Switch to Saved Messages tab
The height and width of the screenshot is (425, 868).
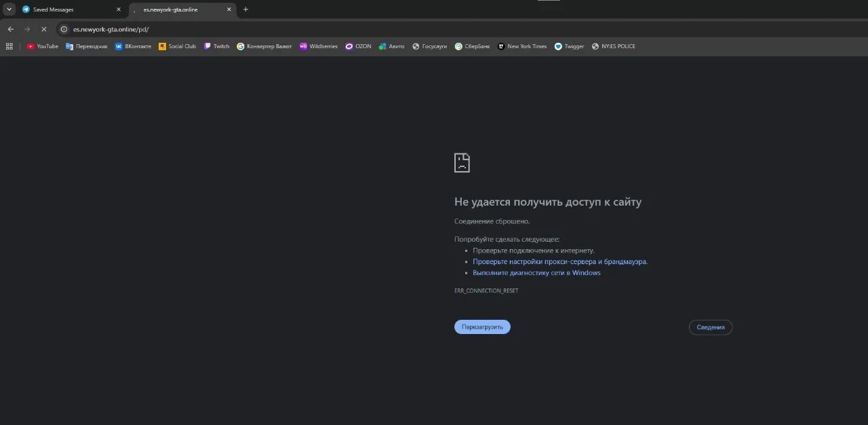(x=72, y=10)
